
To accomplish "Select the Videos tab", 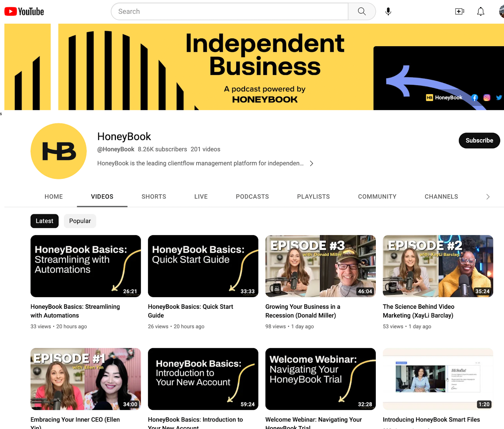I will pos(102,197).
